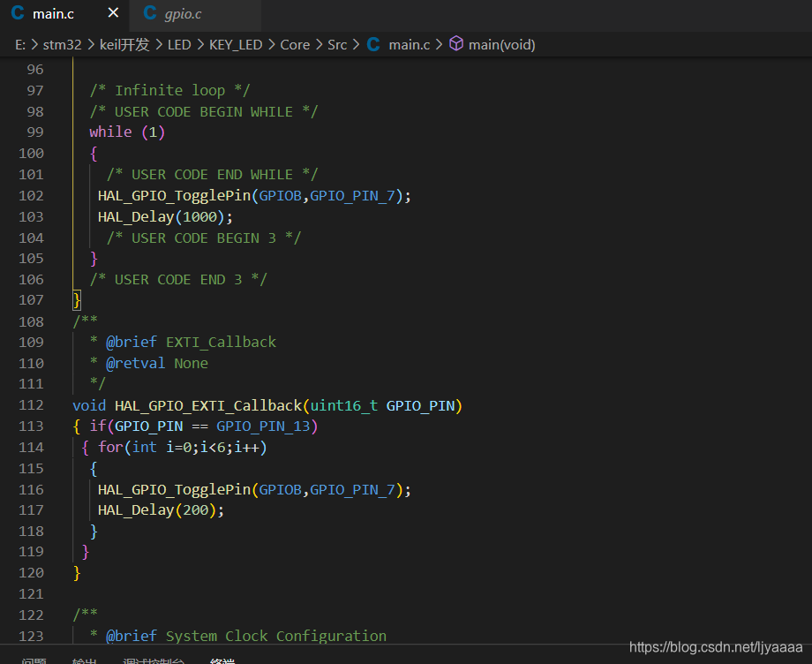The height and width of the screenshot is (664, 812).
Task: Open the E: drive breadcrumb
Action: point(20,45)
